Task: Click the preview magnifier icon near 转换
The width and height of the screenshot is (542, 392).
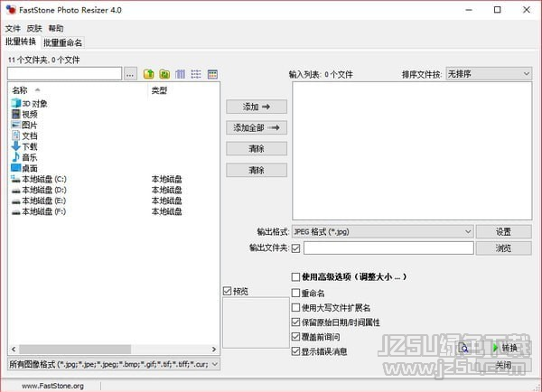Action: tap(463, 348)
